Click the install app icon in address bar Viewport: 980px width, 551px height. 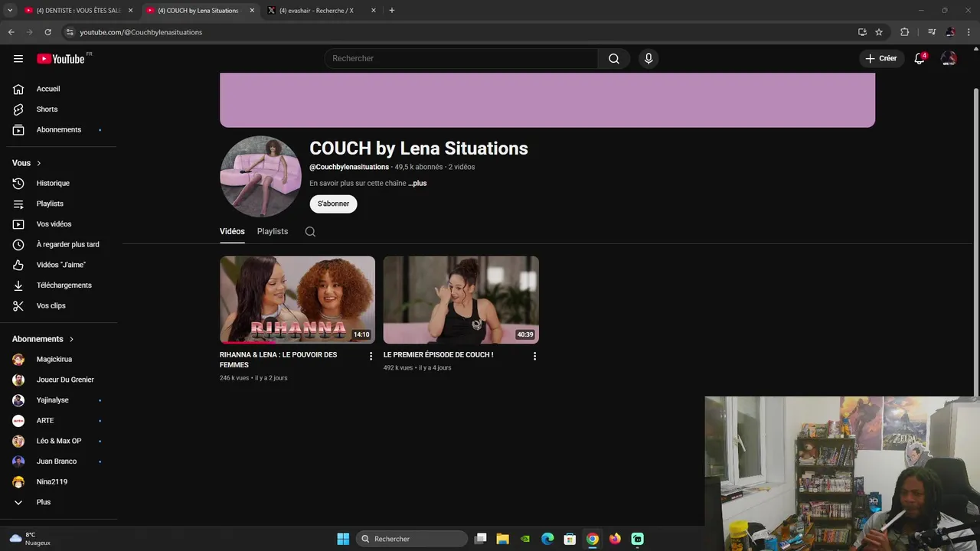(x=862, y=32)
